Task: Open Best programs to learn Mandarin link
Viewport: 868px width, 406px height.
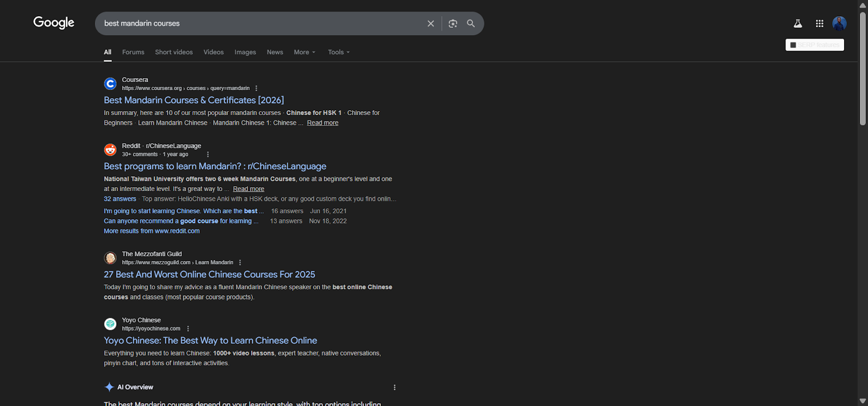Action: pos(215,167)
